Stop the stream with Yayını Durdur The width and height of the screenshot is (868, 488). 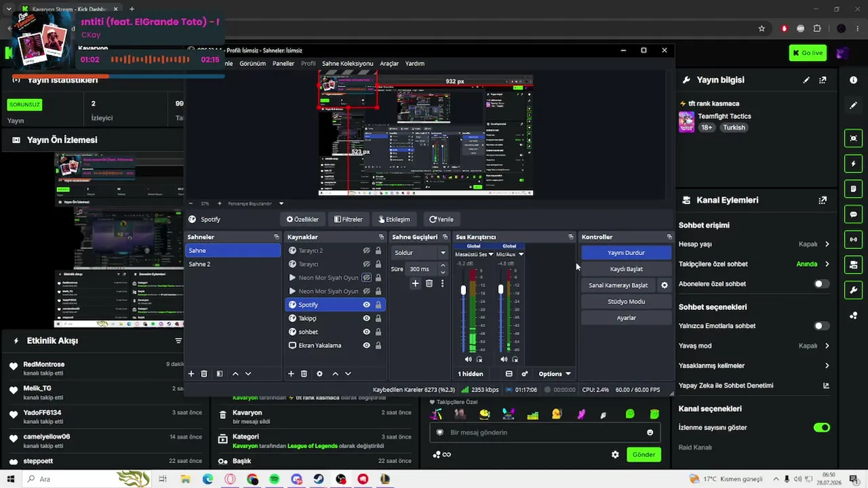(x=626, y=253)
